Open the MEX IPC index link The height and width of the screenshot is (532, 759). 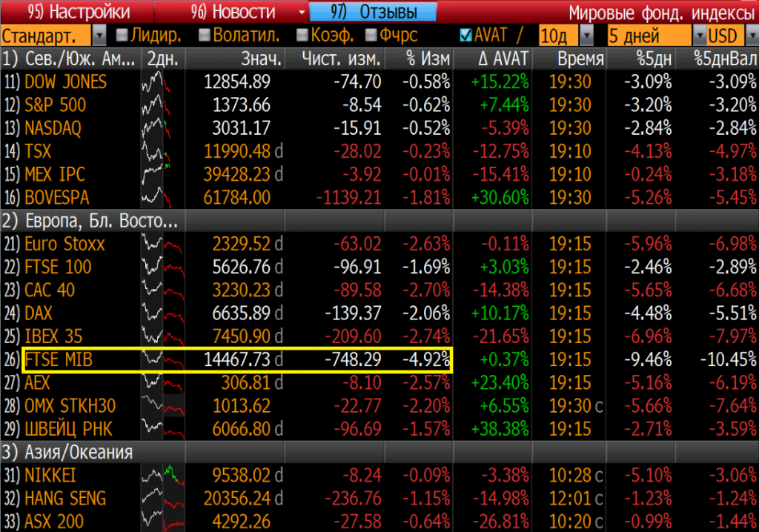(55, 174)
